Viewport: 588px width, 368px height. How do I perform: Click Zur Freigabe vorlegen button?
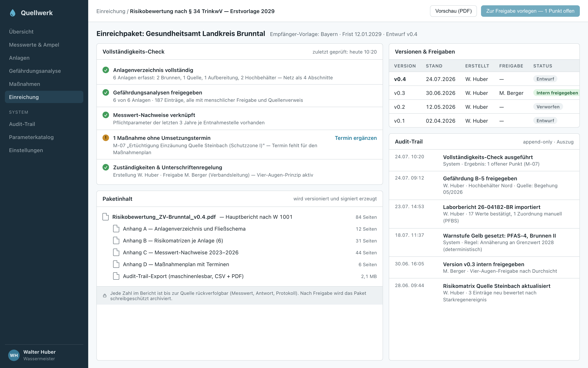click(x=530, y=11)
